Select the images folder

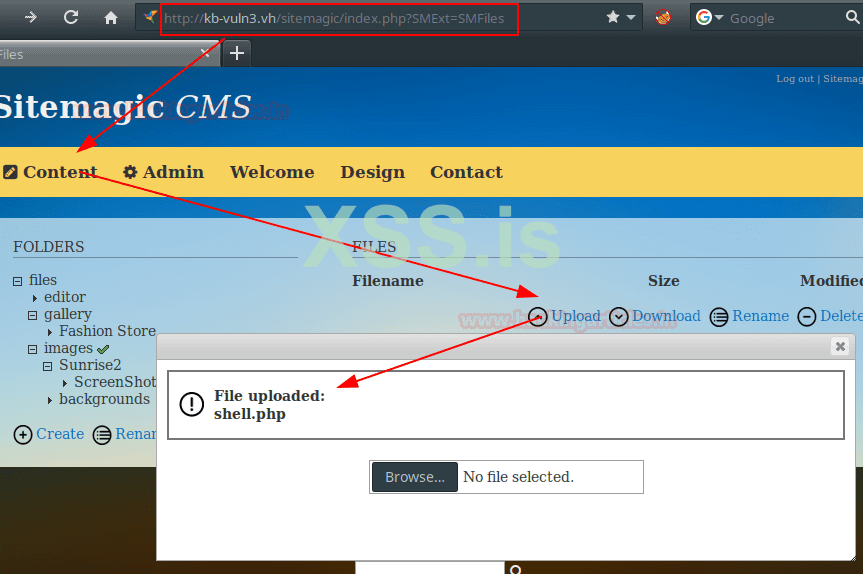pyautogui.click(x=68, y=348)
